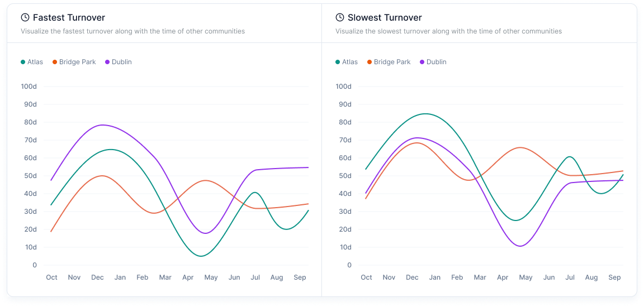
Task: Click the Oct label on Slowest Turnover x-axis
Action: click(x=366, y=277)
